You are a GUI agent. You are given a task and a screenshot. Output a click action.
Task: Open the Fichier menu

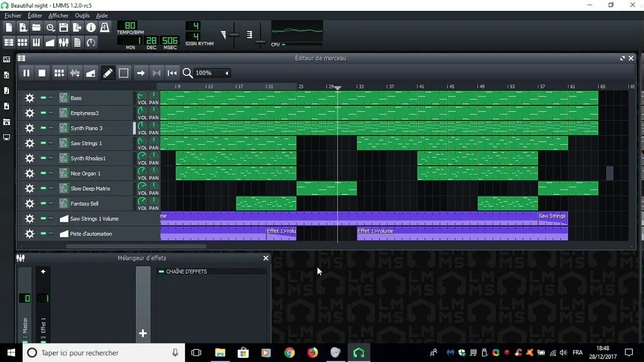tap(13, 15)
